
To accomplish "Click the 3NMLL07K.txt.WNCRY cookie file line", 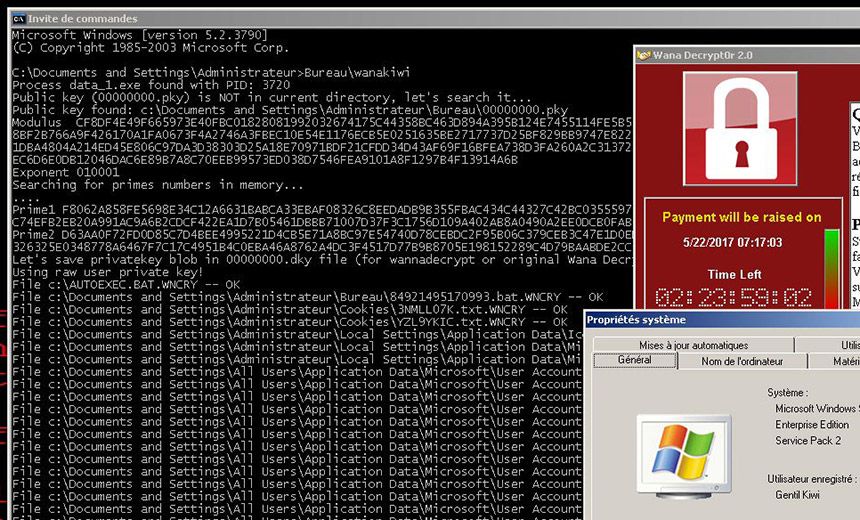I will (x=290, y=310).
